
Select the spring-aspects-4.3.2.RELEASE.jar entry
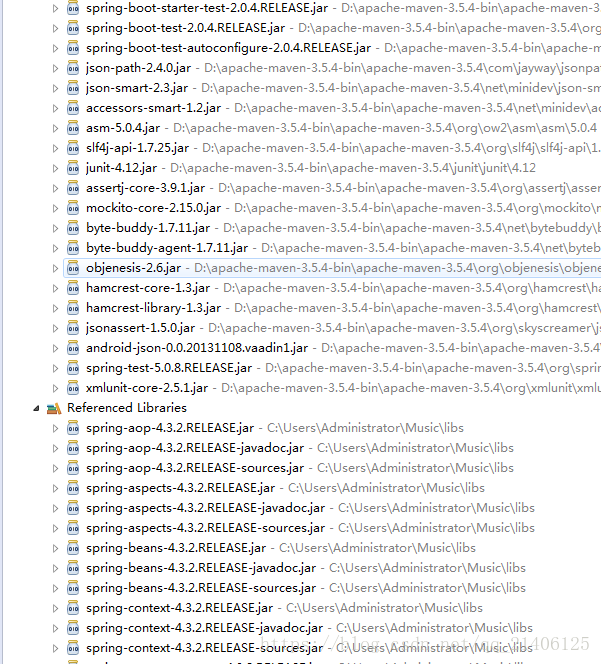[x=180, y=488]
